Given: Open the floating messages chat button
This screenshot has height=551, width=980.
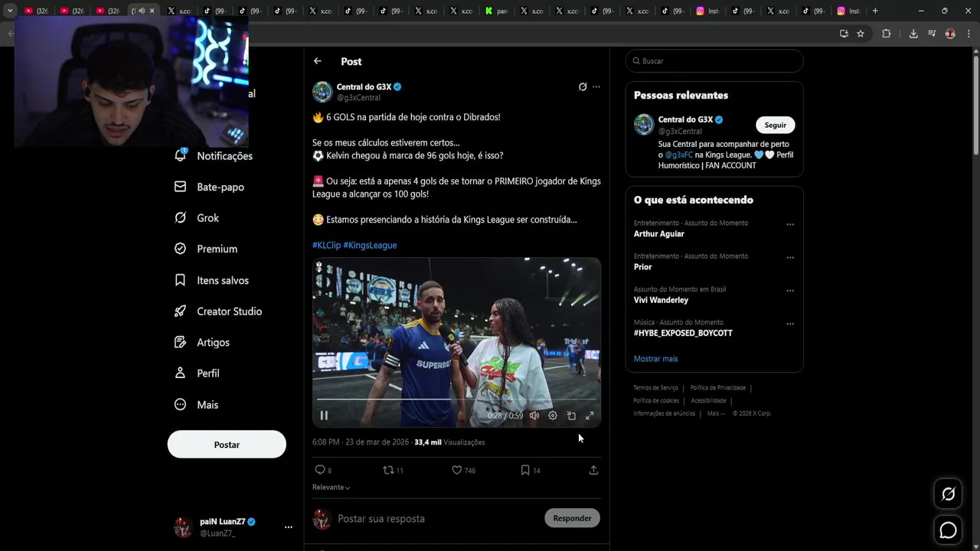Looking at the screenshot, I should click(x=948, y=530).
